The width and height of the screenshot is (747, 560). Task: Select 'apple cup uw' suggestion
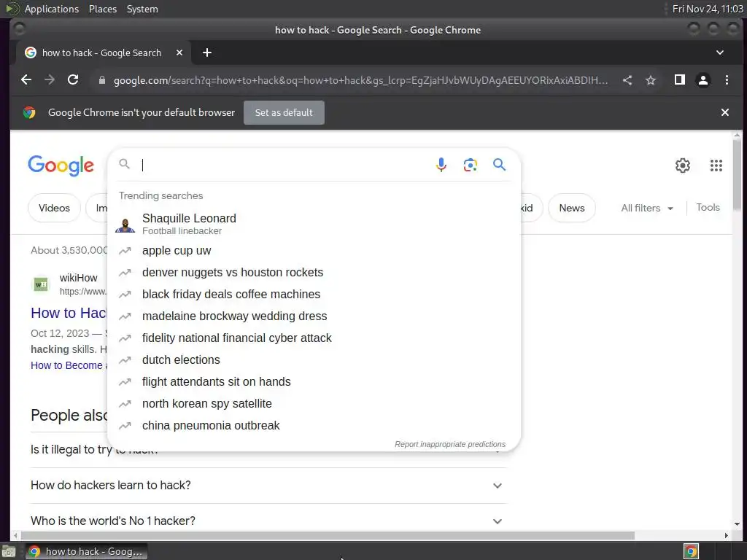314,251
